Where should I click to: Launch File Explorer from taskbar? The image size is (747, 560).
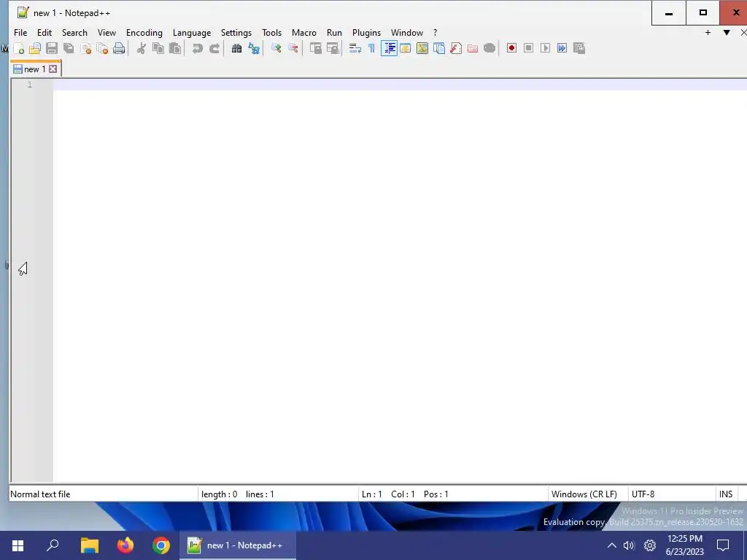[89, 545]
